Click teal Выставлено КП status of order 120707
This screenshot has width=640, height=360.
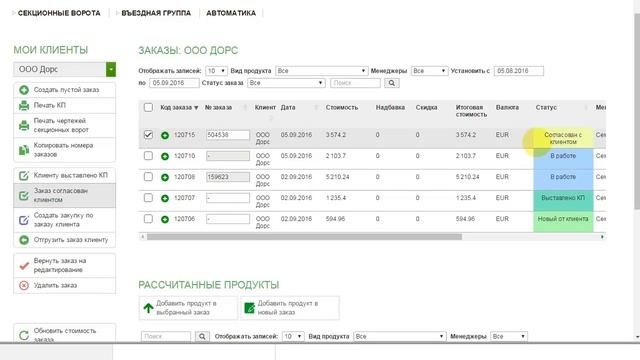pyautogui.click(x=563, y=201)
